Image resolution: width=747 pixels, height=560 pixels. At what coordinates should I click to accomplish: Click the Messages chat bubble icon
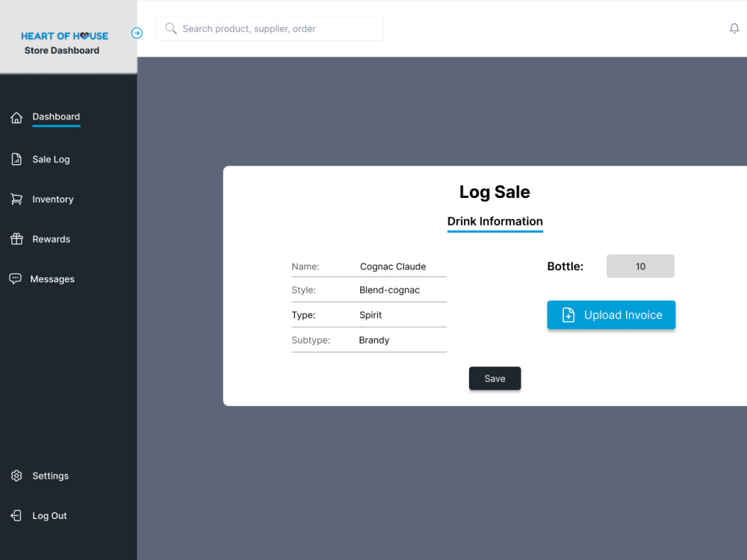click(x=15, y=279)
